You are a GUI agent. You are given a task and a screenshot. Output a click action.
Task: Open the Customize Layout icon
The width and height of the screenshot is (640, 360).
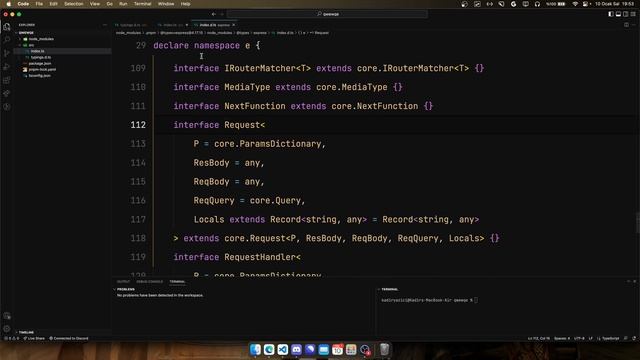tap(633, 14)
